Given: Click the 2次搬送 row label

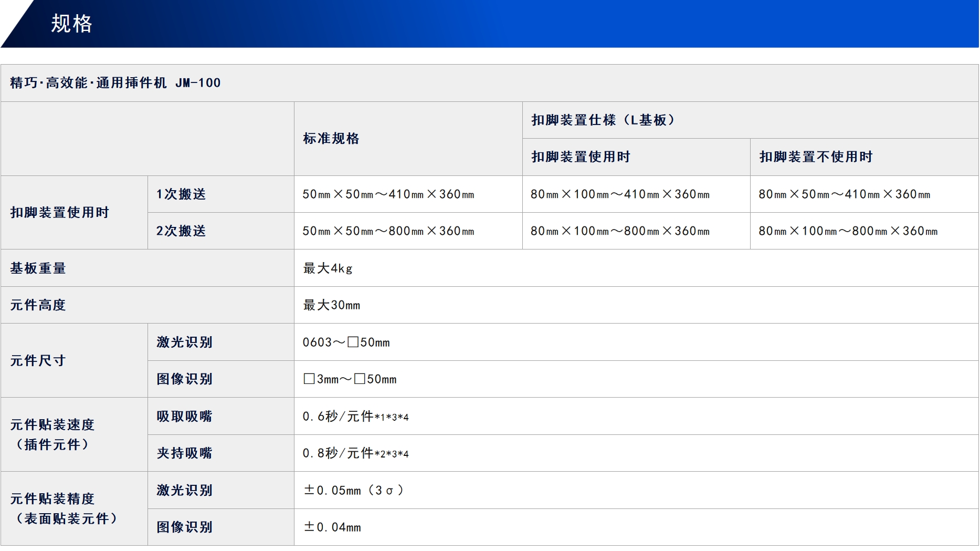Looking at the screenshot, I should 178,231.
